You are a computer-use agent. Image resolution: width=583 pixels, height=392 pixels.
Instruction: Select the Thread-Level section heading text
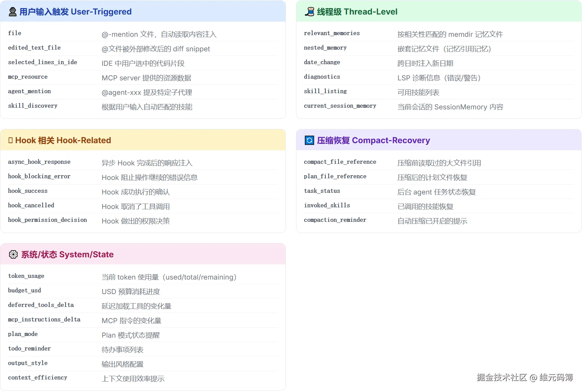[x=357, y=12]
